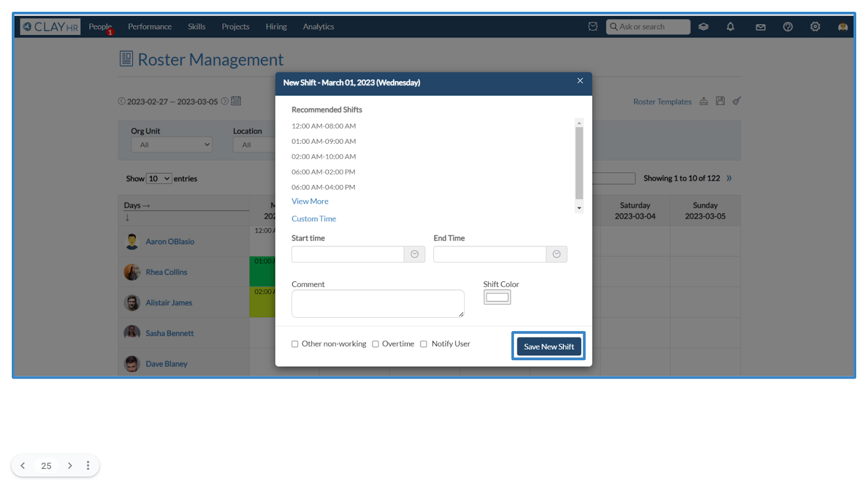Change the Show entries count dropdown
Image resolution: width=868 pixels, height=488 pixels.
coord(159,178)
